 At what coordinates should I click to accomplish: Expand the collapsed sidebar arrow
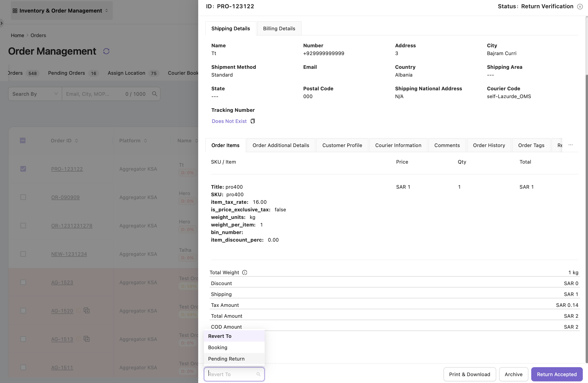tap(1, 23)
